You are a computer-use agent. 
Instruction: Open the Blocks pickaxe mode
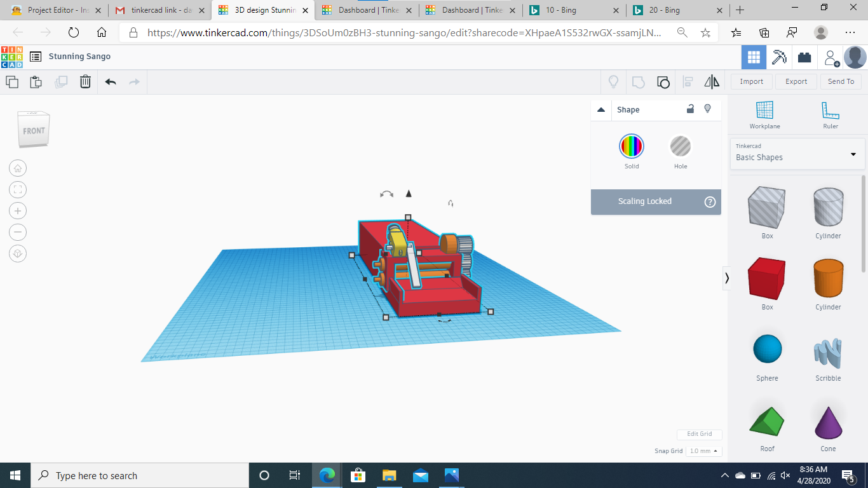(779, 57)
